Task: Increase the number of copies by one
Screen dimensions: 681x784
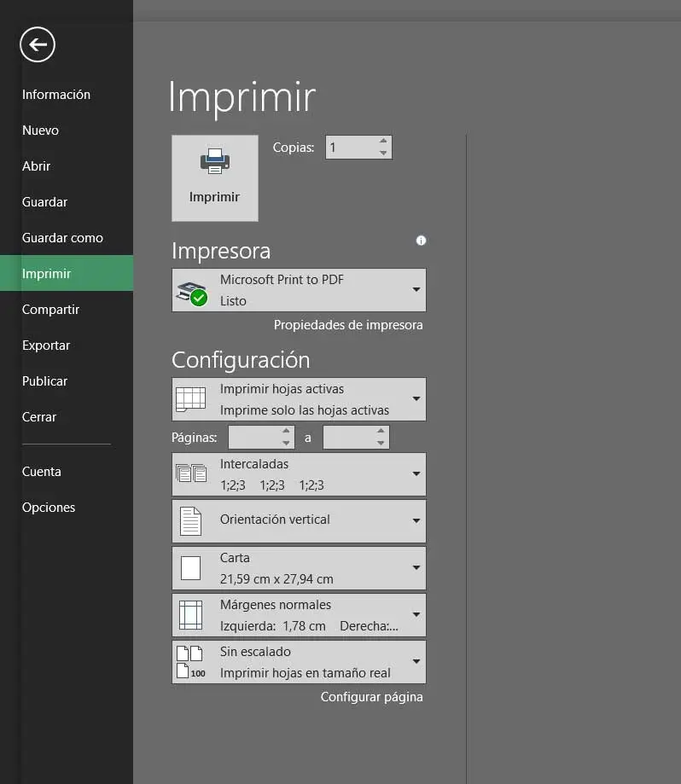Action: click(x=383, y=142)
